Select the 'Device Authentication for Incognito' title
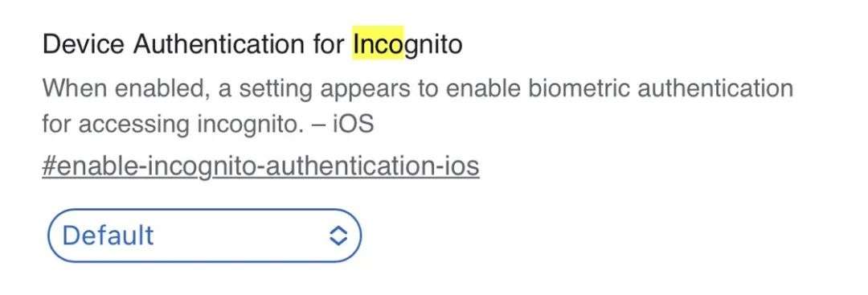The width and height of the screenshot is (868, 295). pyautogui.click(x=252, y=44)
